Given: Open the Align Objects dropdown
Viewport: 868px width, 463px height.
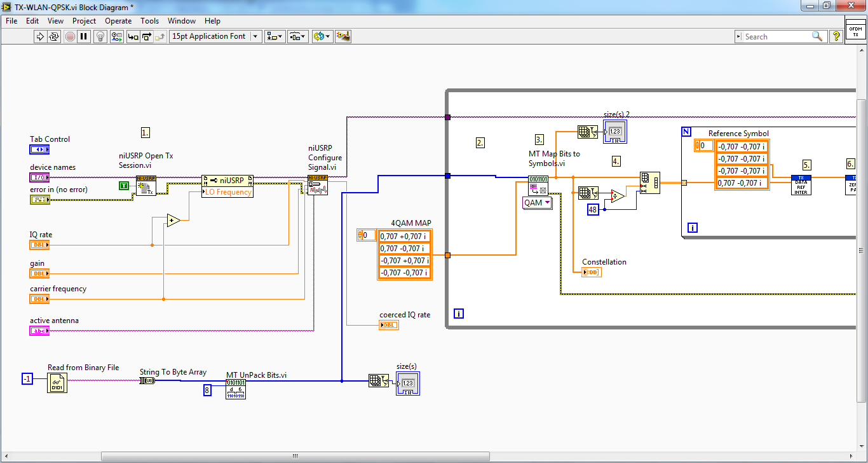Looking at the screenshot, I should point(275,36).
